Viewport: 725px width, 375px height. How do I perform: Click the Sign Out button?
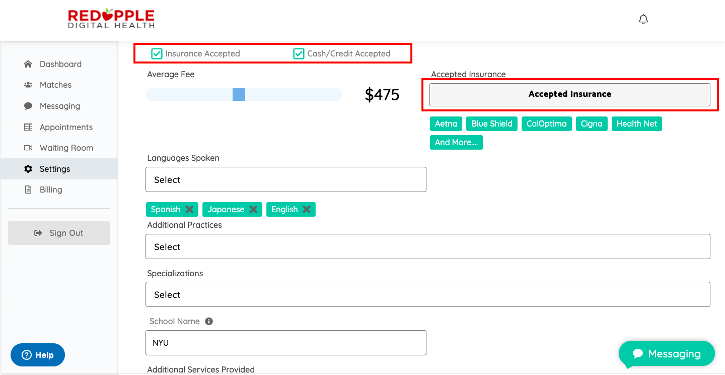[59, 233]
